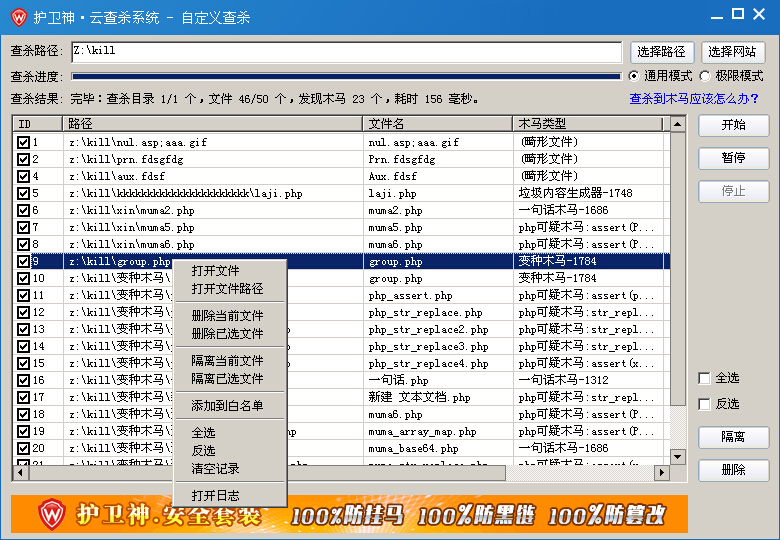780x540 pixels.
Task: Click the 护卫神 安全套装 advertisement banner
Action: pos(349,514)
